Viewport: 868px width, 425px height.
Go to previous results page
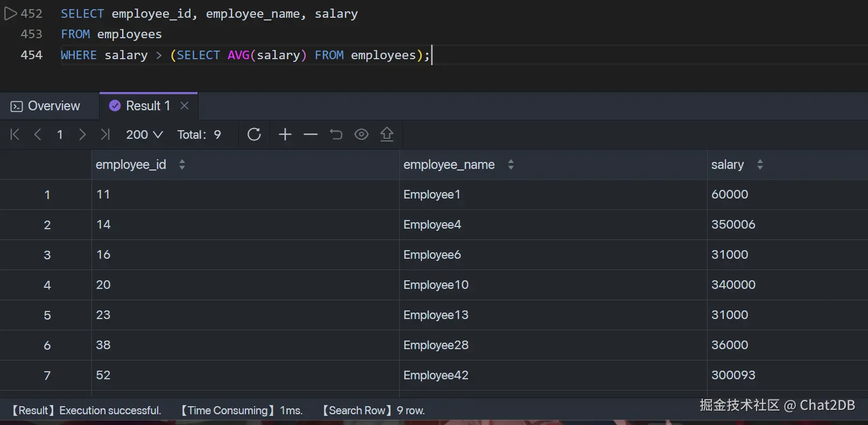click(x=38, y=134)
